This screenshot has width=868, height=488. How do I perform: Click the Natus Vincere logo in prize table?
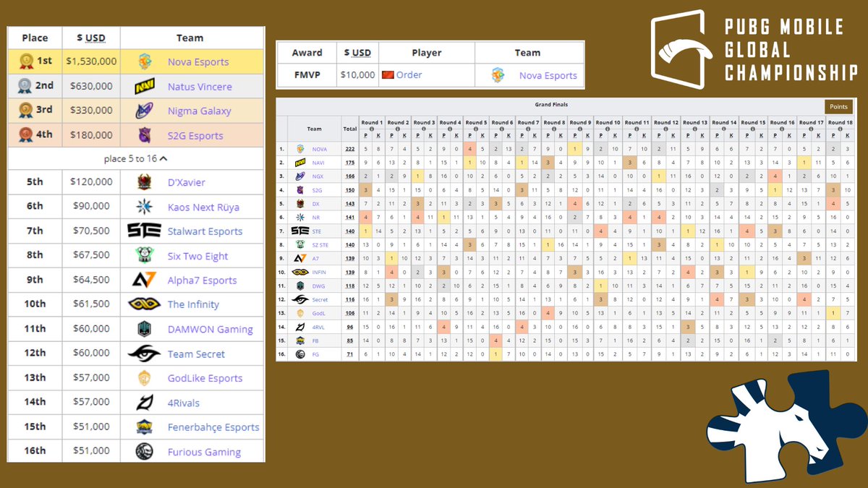point(145,87)
